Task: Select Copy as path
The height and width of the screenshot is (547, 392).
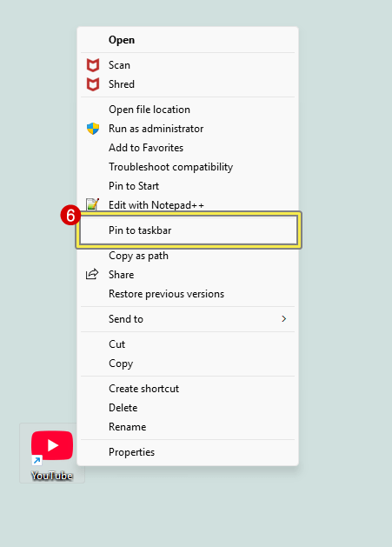Action: click(x=188, y=256)
